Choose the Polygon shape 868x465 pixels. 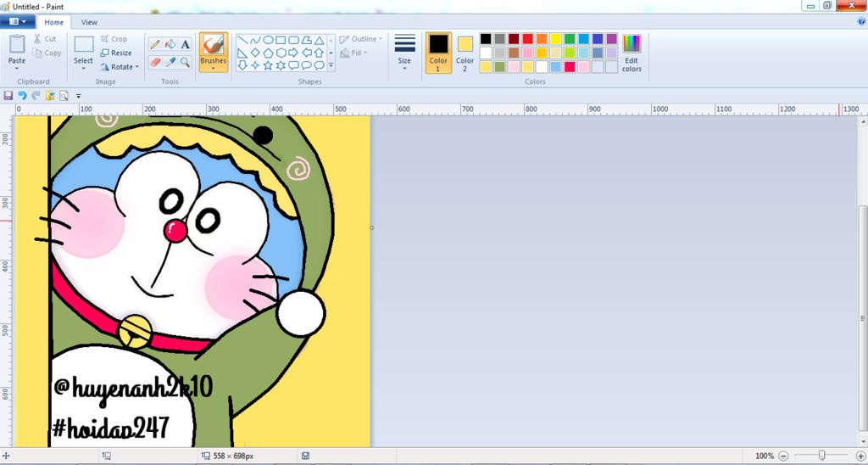[306, 41]
